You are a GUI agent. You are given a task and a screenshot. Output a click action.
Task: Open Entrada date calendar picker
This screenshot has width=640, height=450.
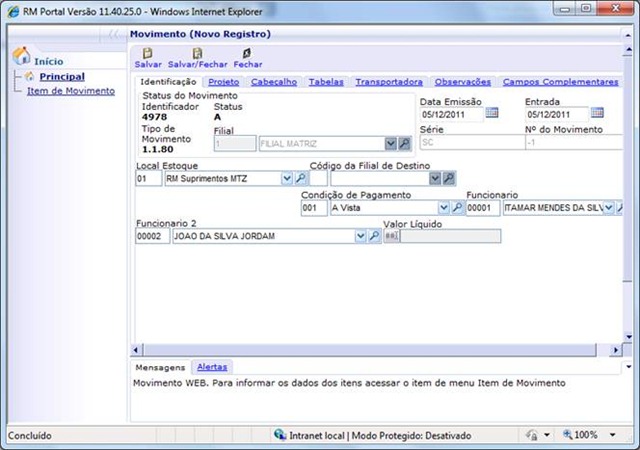click(597, 112)
